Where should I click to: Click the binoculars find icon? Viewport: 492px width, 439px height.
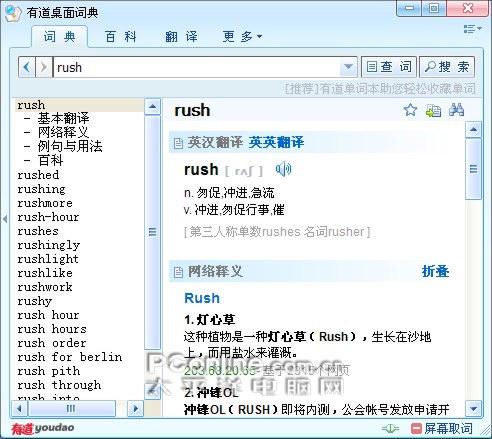click(456, 110)
